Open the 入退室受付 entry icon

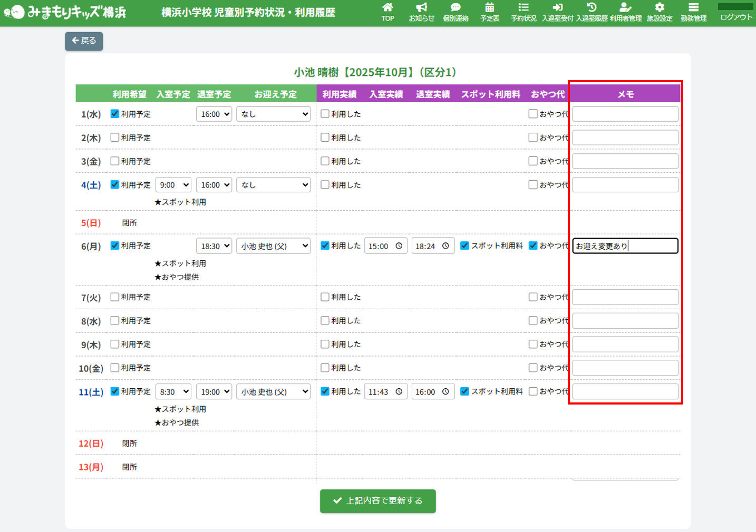tap(557, 12)
